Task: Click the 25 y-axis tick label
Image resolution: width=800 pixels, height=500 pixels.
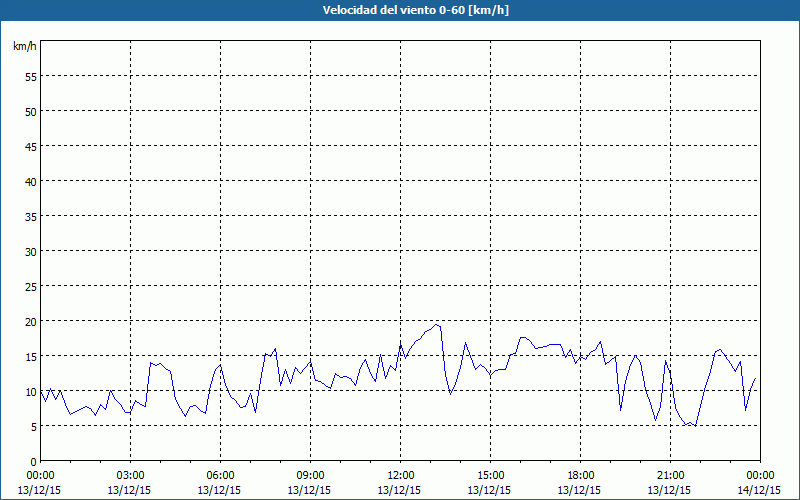Action: tap(31, 287)
